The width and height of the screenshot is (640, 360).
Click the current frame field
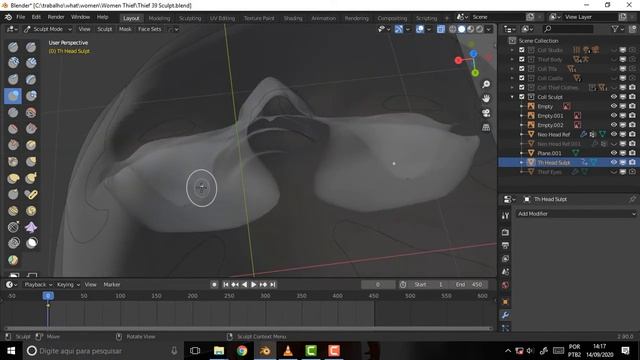point(378,284)
